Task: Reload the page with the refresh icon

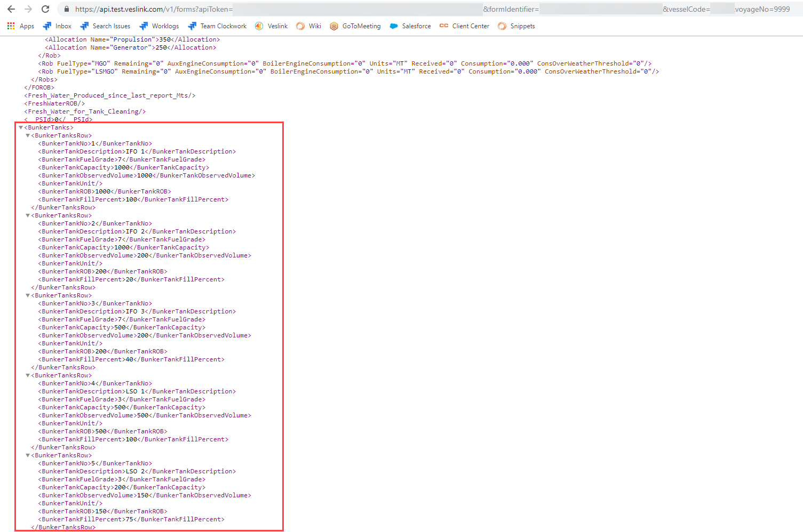Action: coord(45,9)
